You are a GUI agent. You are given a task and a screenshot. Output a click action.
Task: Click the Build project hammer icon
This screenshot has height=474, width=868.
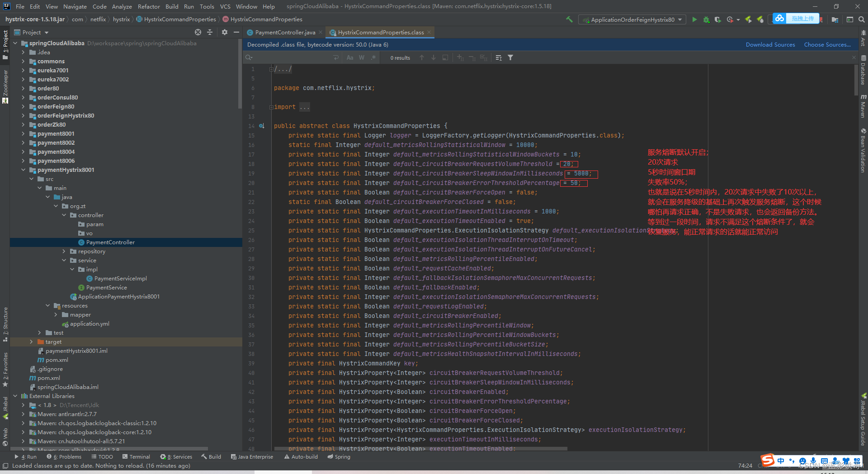(569, 19)
